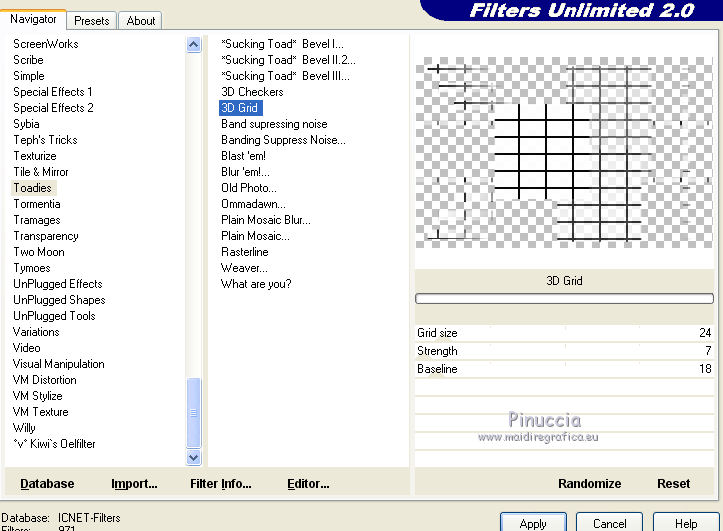Open Help

pos(686,523)
